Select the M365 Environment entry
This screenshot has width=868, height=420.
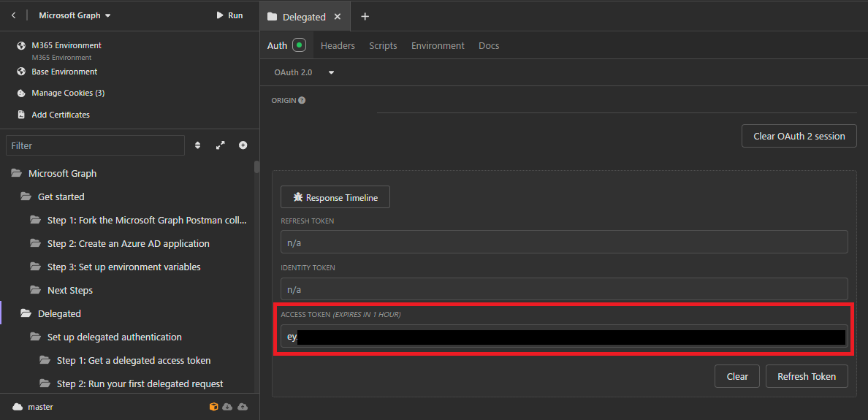point(66,45)
